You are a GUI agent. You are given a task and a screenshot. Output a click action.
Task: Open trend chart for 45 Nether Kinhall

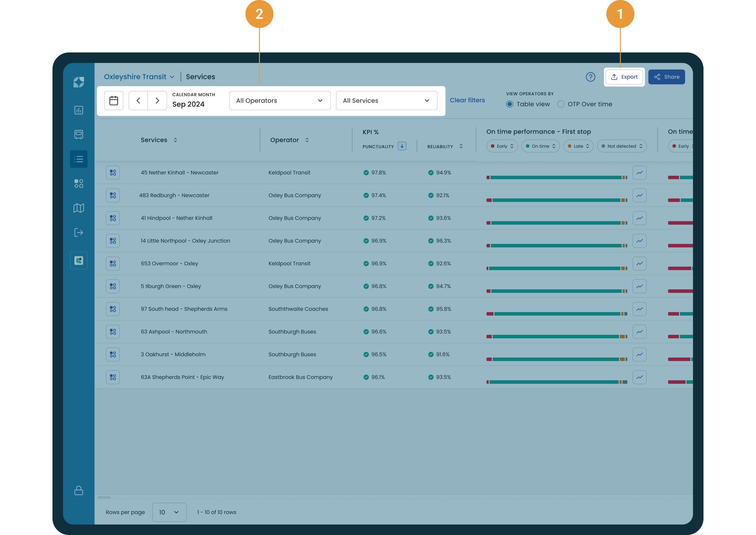(639, 173)
